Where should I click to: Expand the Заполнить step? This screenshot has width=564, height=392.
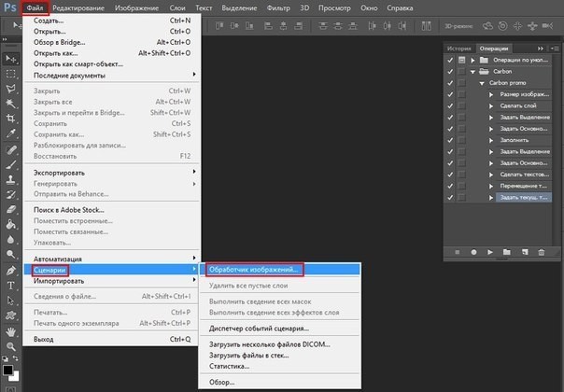click(x=491, y=140)
